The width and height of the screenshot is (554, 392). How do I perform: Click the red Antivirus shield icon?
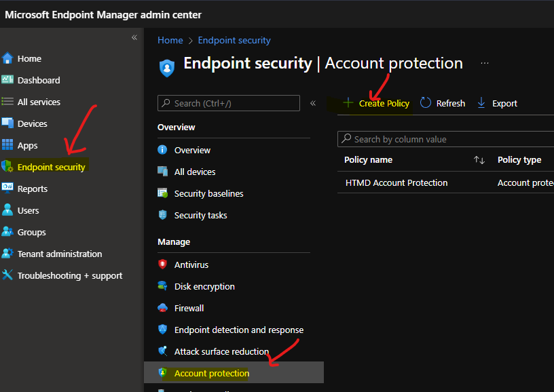pyautogui.click(x=162, y=264)
